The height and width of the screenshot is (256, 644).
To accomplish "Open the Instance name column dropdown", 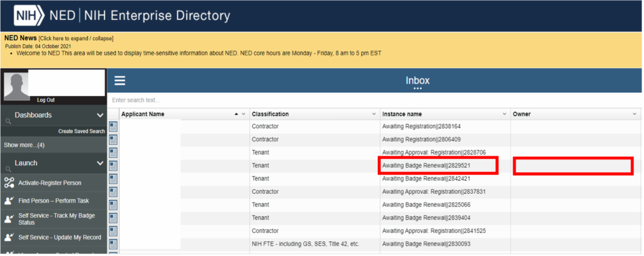I will (x=504, y=114).
